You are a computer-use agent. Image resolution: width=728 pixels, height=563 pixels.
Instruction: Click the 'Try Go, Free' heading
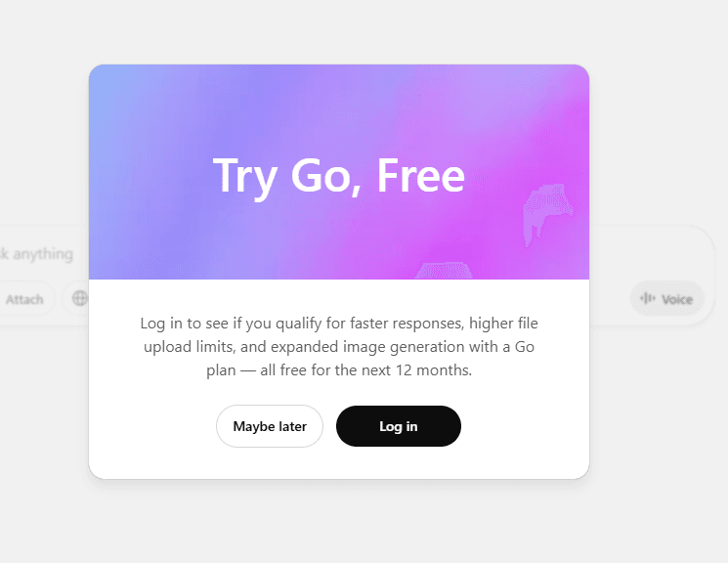(339, 176)
